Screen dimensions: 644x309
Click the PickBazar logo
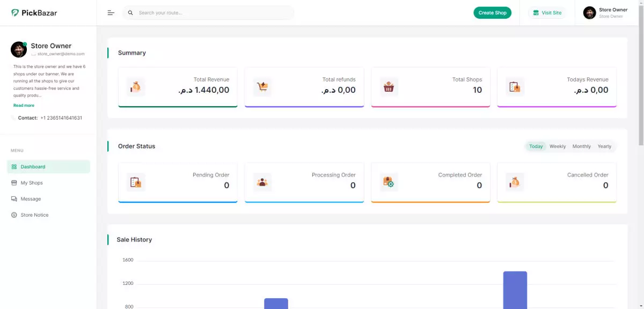[x=34, y=12]
